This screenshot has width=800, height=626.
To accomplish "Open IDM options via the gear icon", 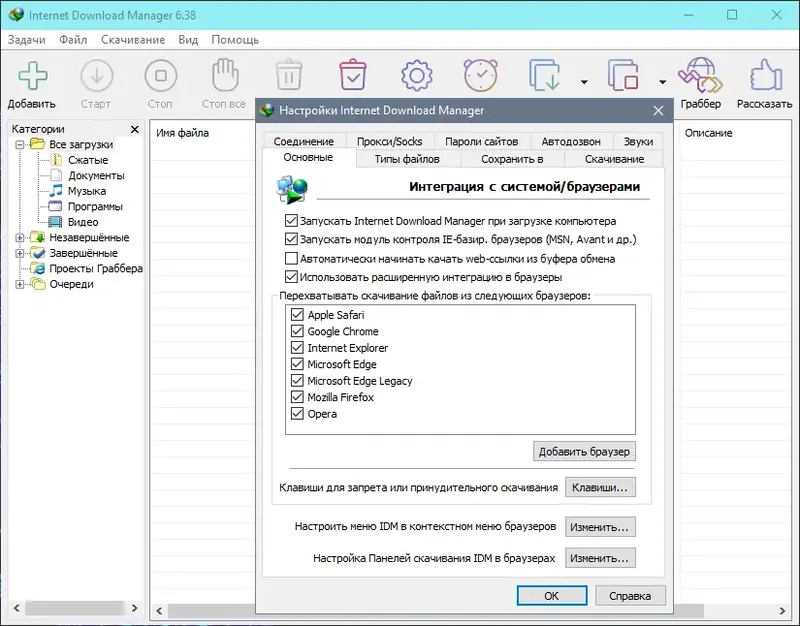I will point(416,73).
